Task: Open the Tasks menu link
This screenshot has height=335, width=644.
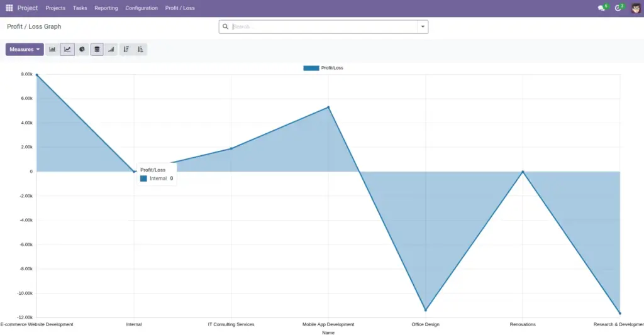Action: point(80,8)
